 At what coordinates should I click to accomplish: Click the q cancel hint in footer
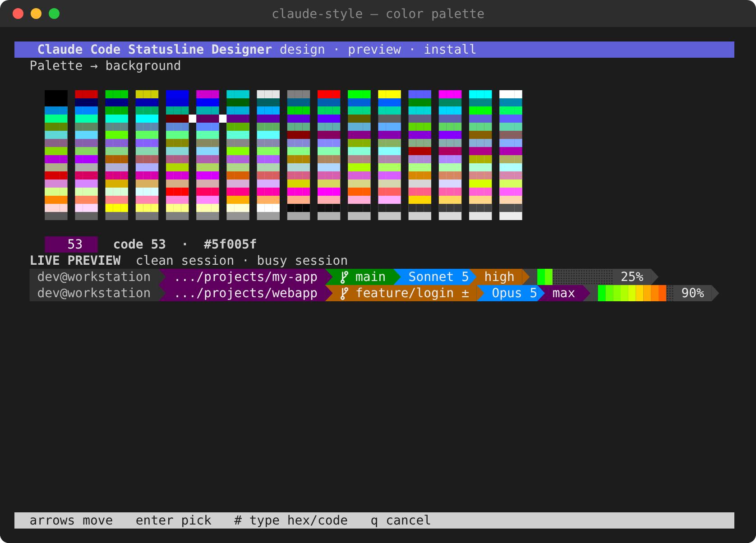(401, 520)
